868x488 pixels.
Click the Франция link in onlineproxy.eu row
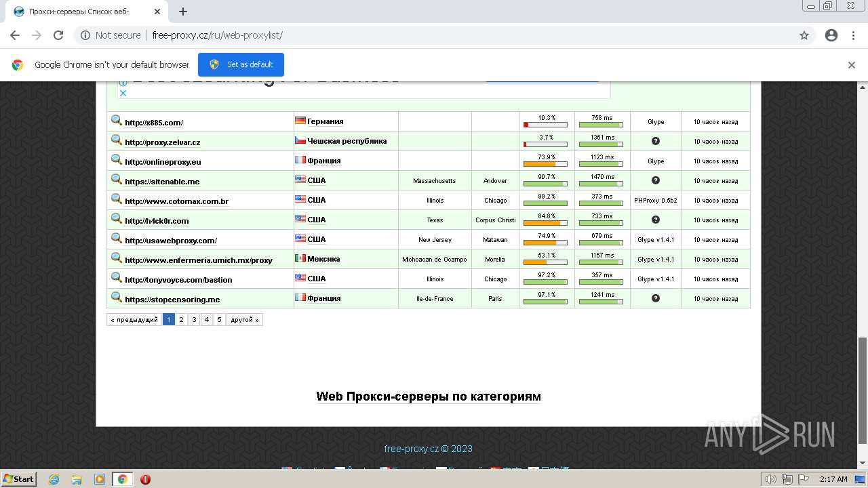[x=324, y=161]
